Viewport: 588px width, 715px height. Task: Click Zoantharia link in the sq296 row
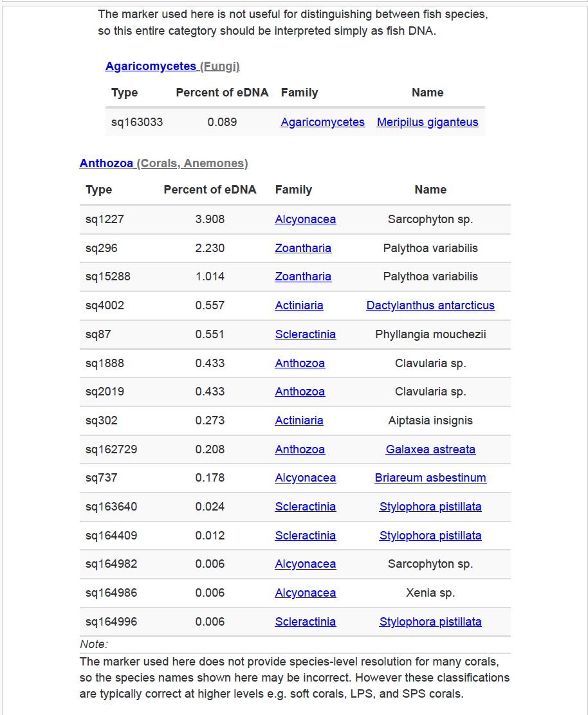(x=303, y=248)
